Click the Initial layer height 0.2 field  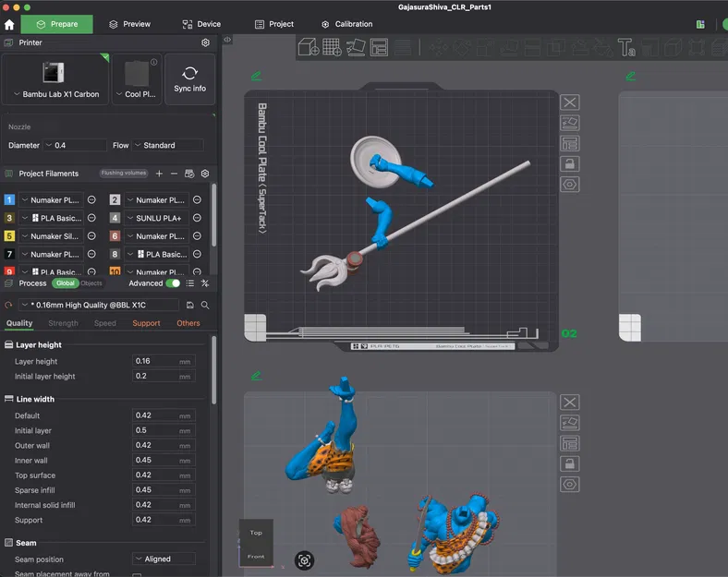click(x=164, y=376)
